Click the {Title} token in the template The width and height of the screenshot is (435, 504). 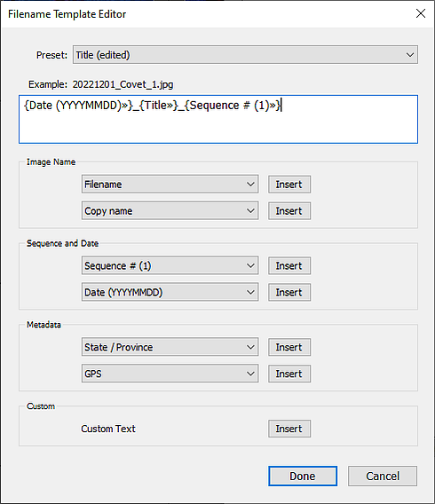coord(159,105)
